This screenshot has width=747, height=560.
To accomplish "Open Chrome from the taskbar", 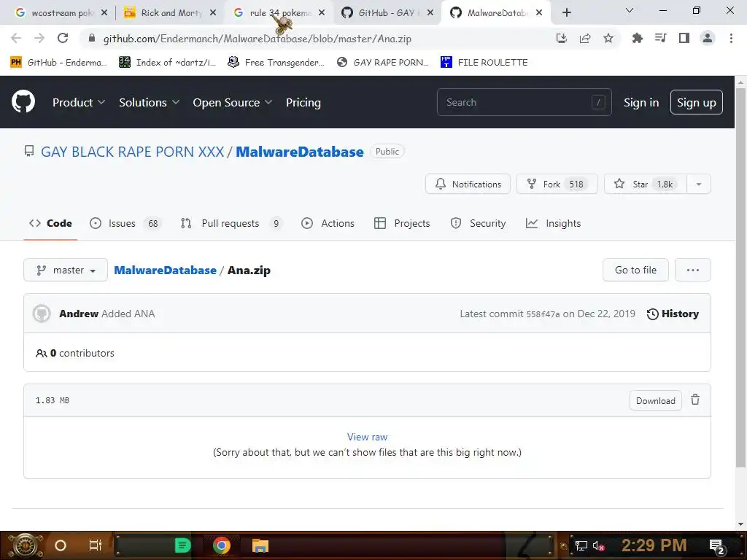I will click(221, 545).
